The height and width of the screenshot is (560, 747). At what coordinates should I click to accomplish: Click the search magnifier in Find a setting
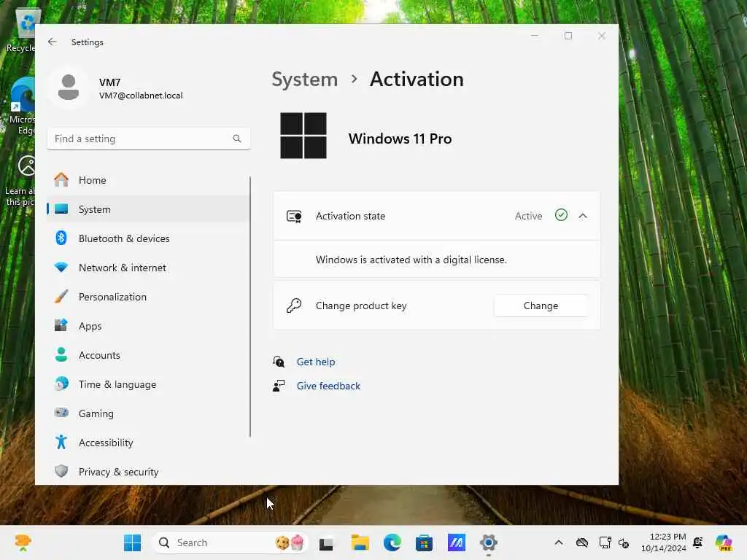coord(237,139)
